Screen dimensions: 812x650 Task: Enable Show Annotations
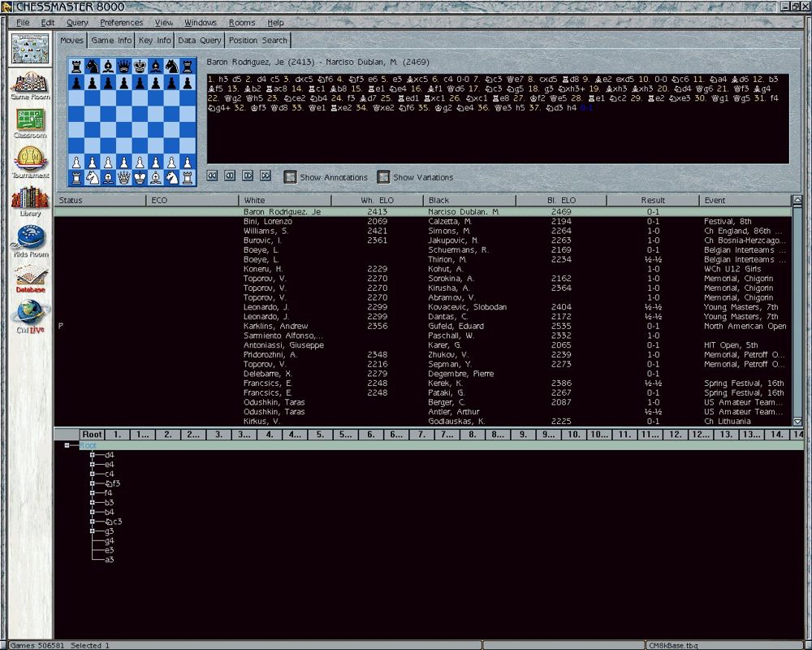[x=290, y=176]
